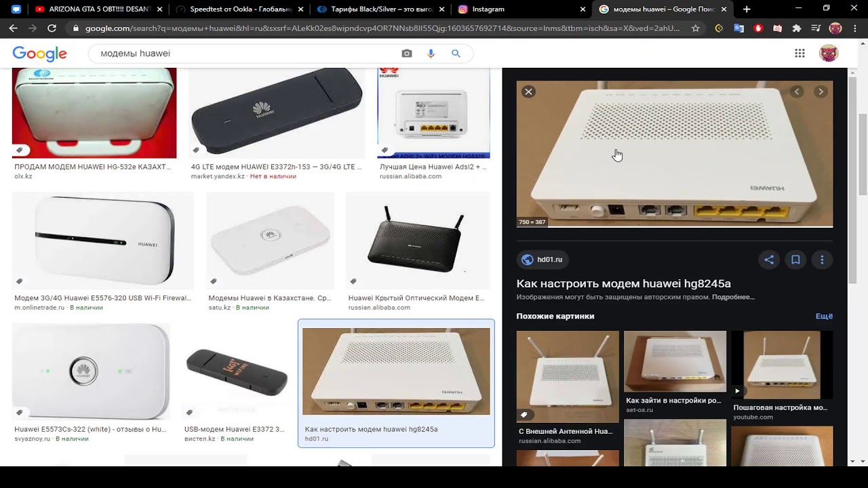Click the media control icon in toolbar
Screen dimensions: 868x488
[x=816, y=28]
